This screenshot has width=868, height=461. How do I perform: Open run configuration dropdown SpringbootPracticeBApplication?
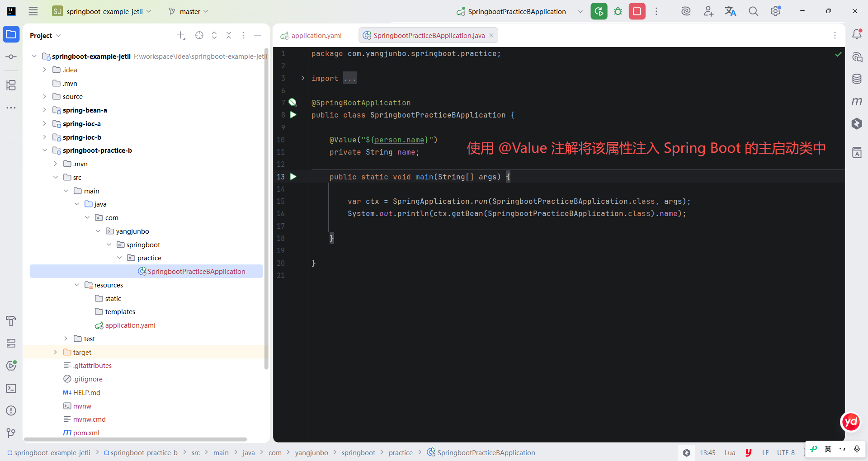(x=520, y=11)
